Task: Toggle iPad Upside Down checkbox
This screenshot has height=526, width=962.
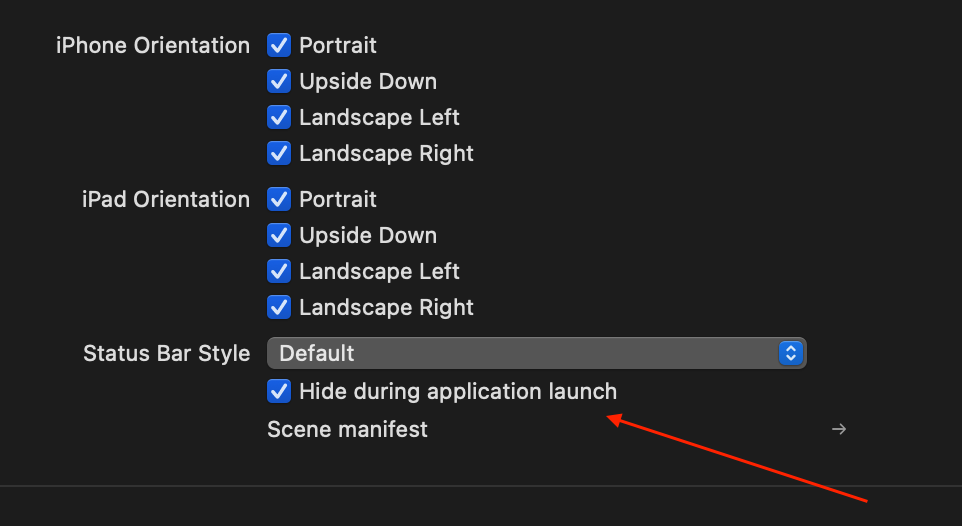Action: [x=279, y=236]
